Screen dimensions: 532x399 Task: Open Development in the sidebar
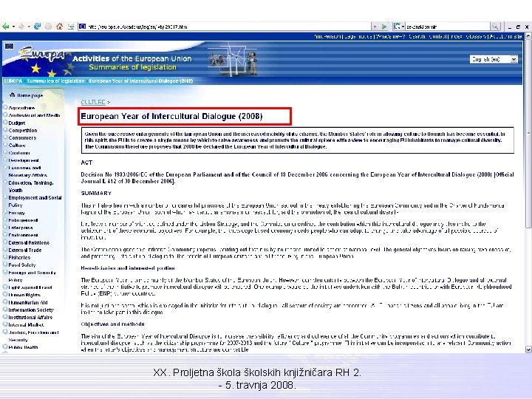24,160
